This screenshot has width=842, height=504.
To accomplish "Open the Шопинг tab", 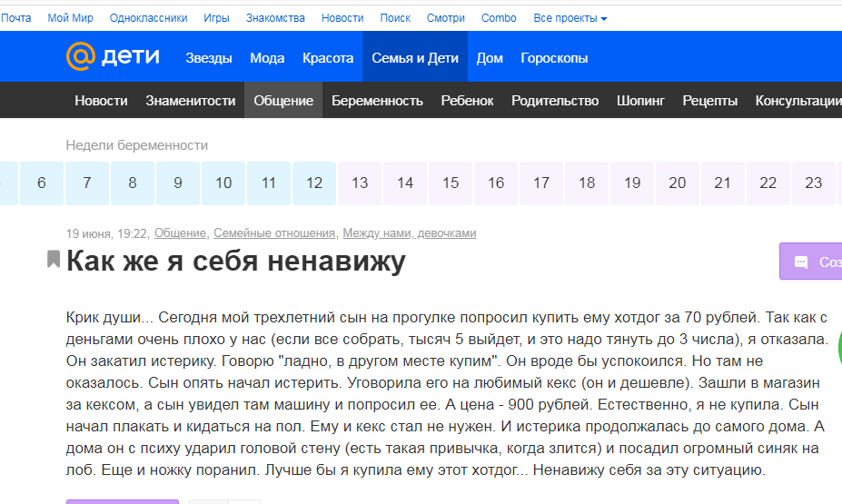I will (x=640, y=101).
